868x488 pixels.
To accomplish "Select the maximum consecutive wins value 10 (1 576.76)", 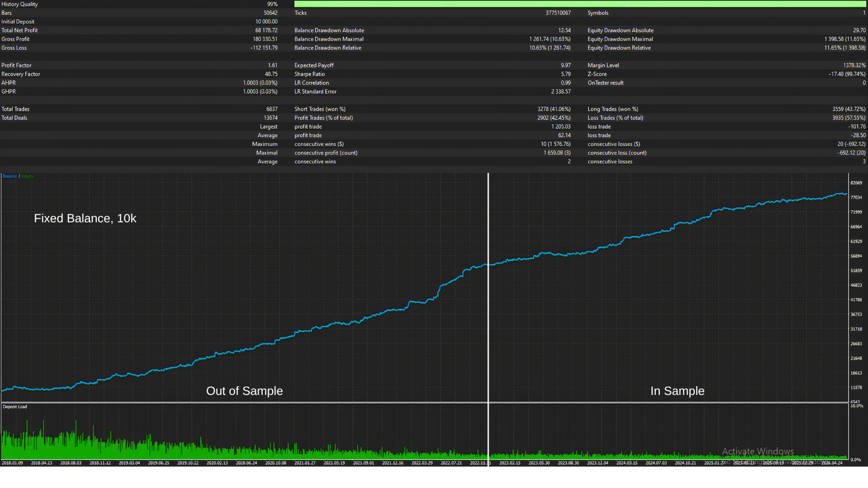I will [x=556, y=144].
